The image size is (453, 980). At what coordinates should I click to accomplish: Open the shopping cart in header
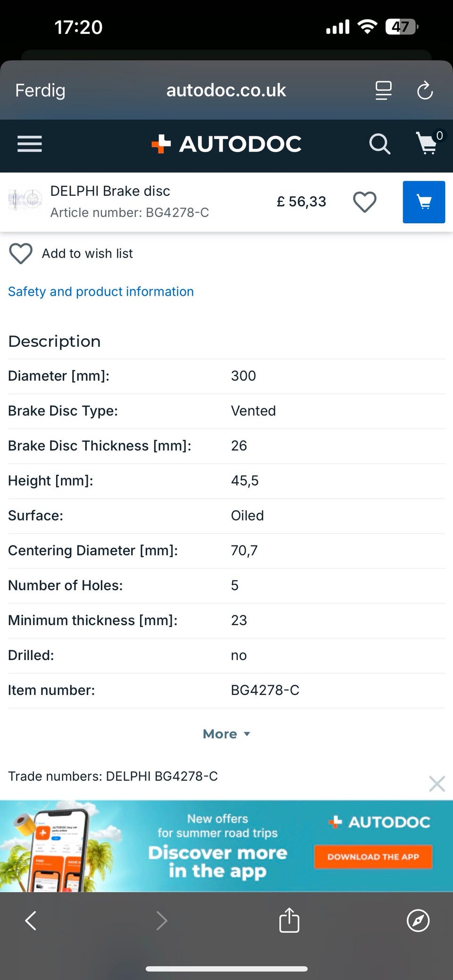click(428, 143)
